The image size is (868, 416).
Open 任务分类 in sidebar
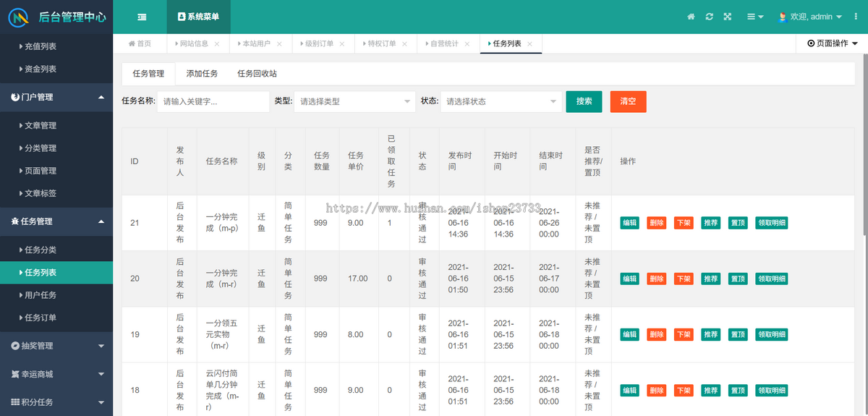56,250
